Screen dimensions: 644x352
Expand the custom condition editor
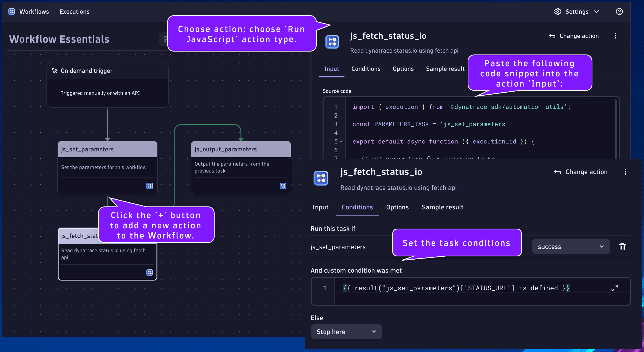pos(615,288)
